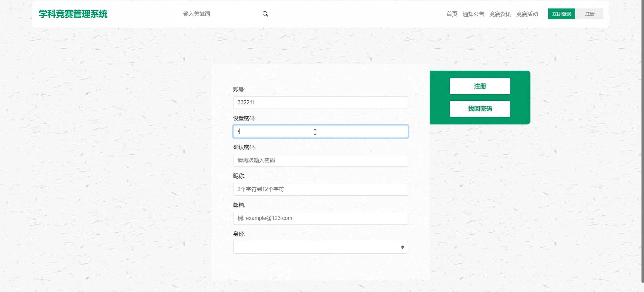The width and height of the screenshot is (644, 292).
Task: Click the 确认密码 confirmation field
Action: click(x=320, y=160)
